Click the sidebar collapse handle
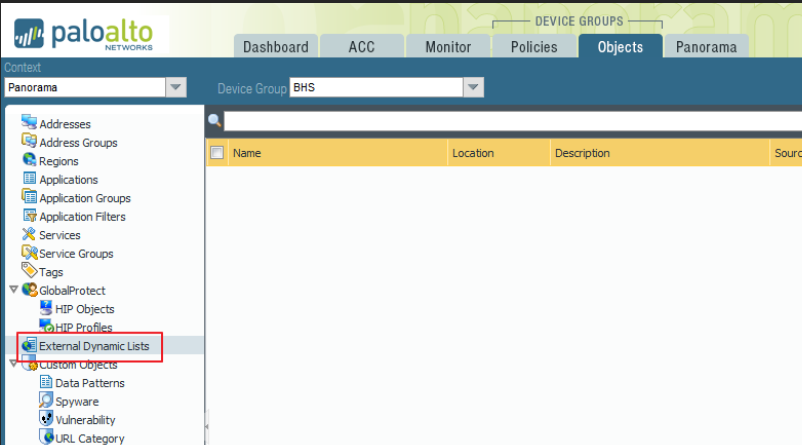 (x=207, y=426)
